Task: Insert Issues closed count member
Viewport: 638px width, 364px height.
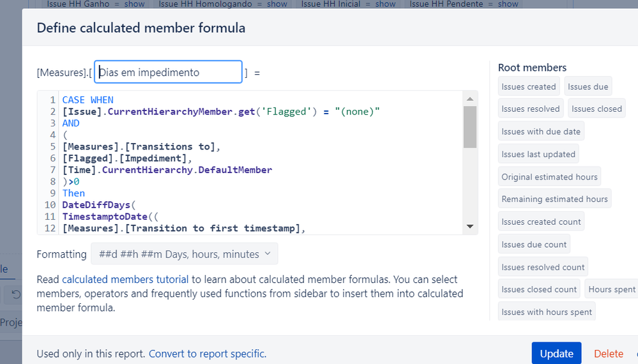Action: click(x=539, y=289)
